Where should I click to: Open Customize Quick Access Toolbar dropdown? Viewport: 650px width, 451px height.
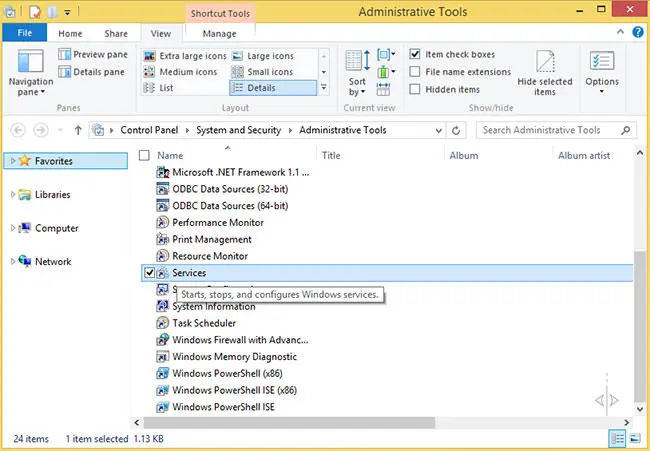[67, 13]
